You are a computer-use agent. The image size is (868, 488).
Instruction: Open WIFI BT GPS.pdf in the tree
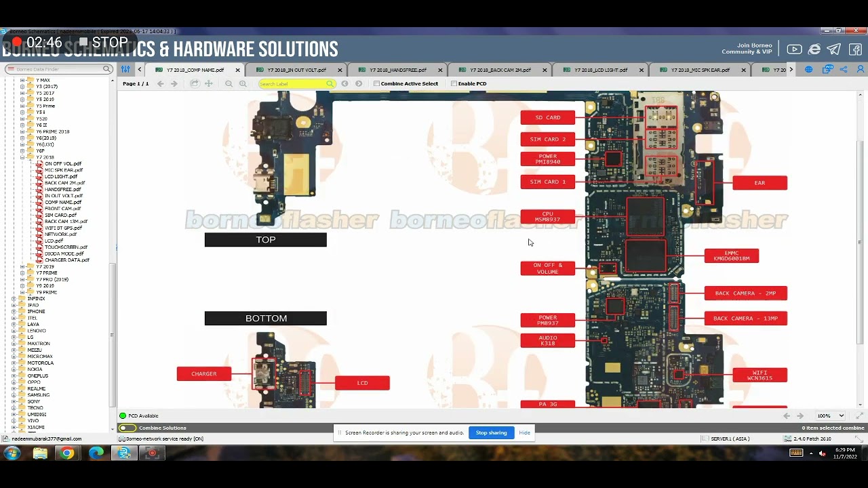pyautogui.click(x=63, y=228)
